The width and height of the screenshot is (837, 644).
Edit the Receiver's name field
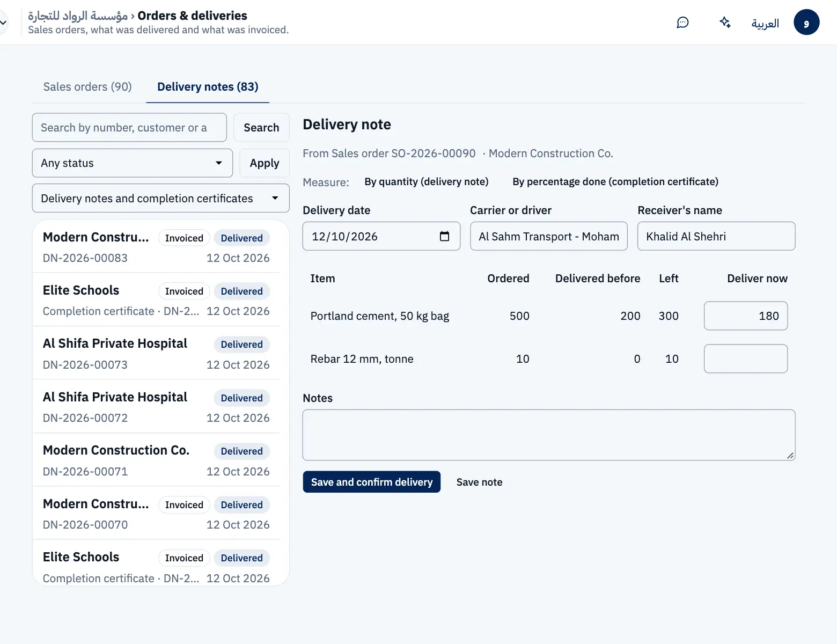click(x=716, y=236)
